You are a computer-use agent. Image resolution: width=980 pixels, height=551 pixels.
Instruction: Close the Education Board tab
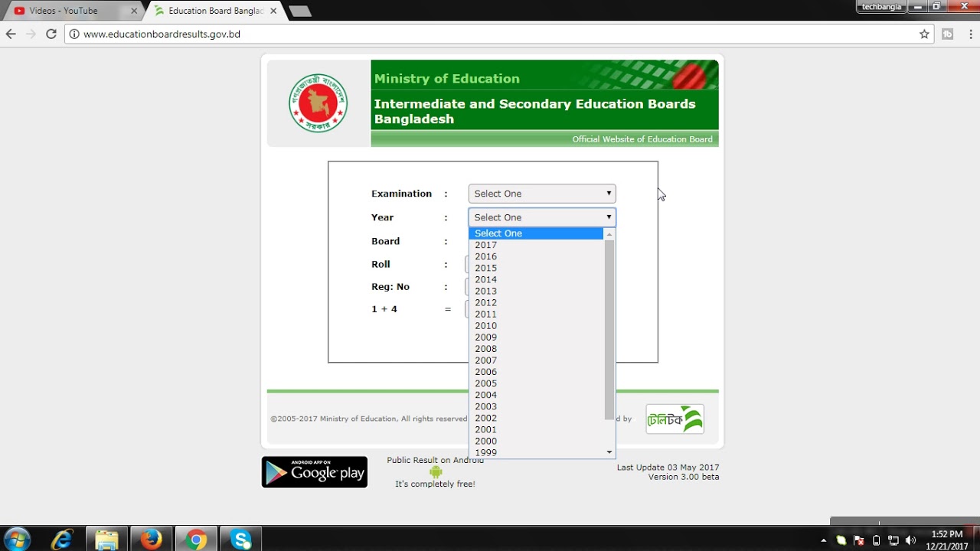(273, 11)
